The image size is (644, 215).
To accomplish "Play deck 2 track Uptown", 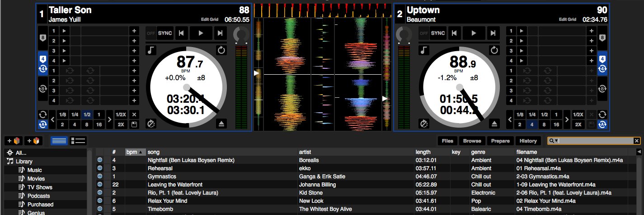I will [x=474, y=33].
